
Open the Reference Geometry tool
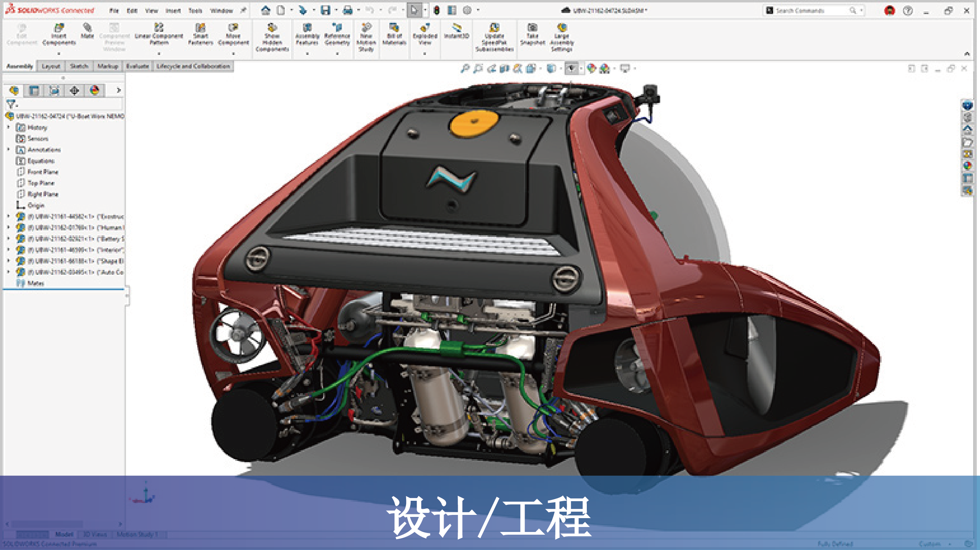pyautogui.click(x=337, y=34)
